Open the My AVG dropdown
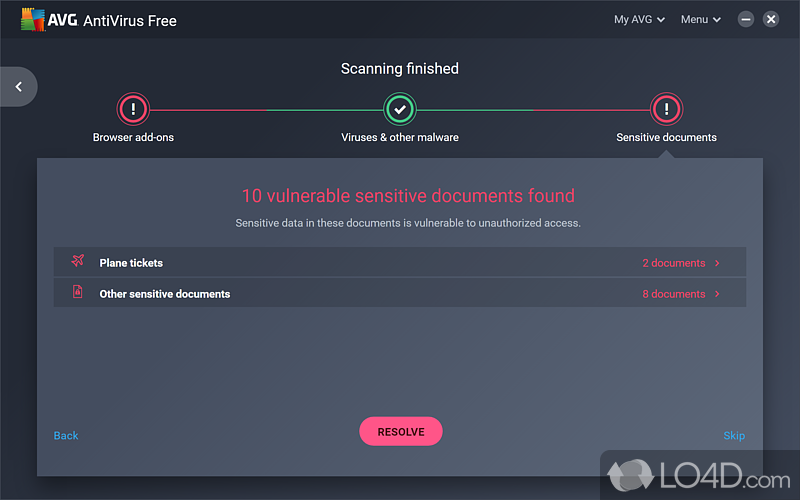Viewport: 800px width, 500px height. tap(639, 19)
